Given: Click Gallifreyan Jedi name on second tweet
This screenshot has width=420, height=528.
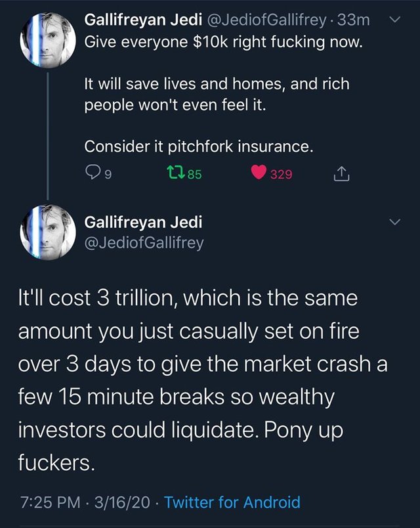Looking at the screenshot, I should (144, 222).
